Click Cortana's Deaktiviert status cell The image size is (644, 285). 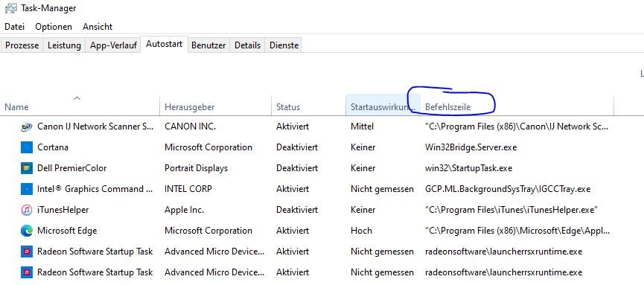pos(297,147)
